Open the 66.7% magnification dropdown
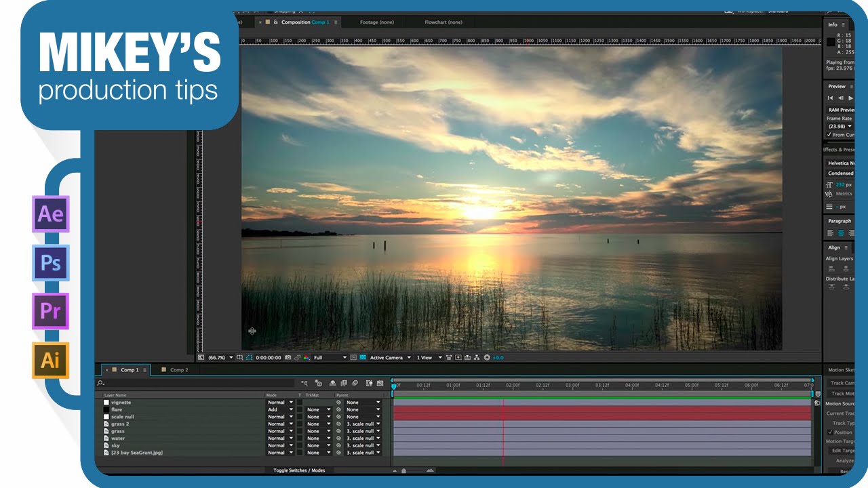Viewport: 868px width, 488px height. (220, 357)
